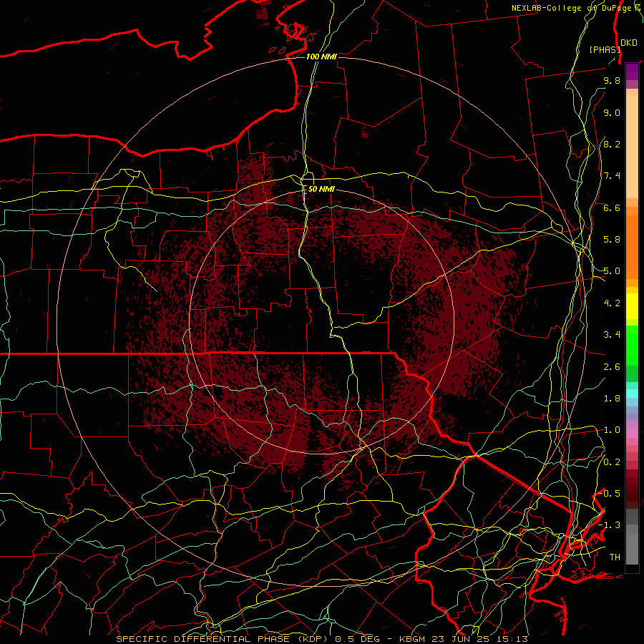The image size is (644, 644).
Task: Click the 8.2 legend value
Action: (x=612, y=144)
